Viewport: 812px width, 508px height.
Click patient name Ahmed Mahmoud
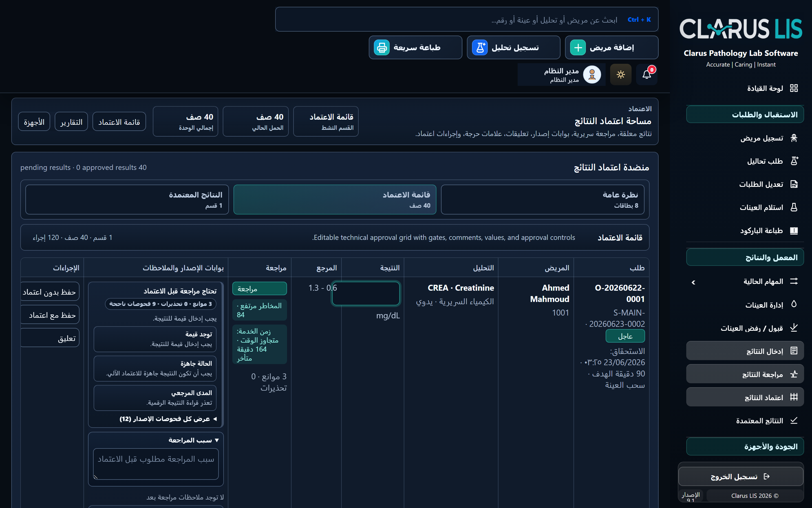[550, 294]
